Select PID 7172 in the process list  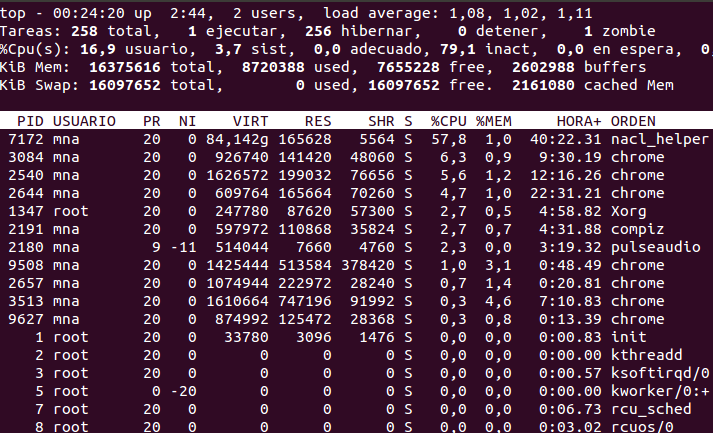pos(25,139)
